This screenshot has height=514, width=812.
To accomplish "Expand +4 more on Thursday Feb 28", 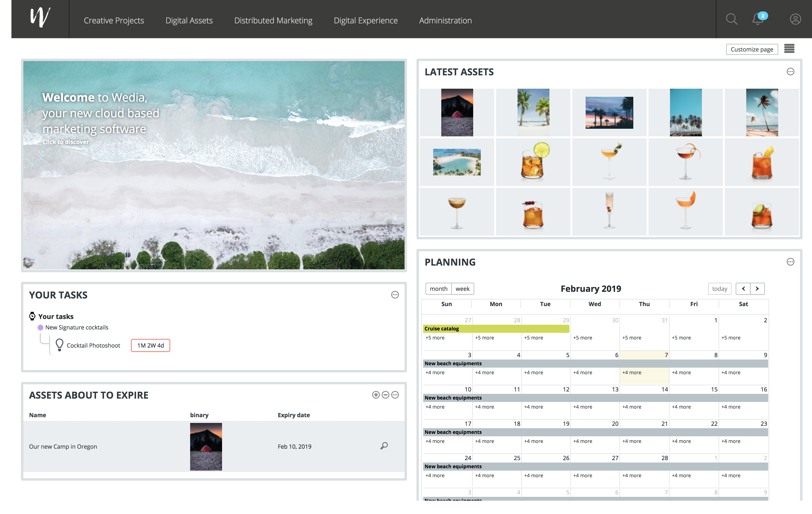I will pyautogui.click(x=632, y=476).
